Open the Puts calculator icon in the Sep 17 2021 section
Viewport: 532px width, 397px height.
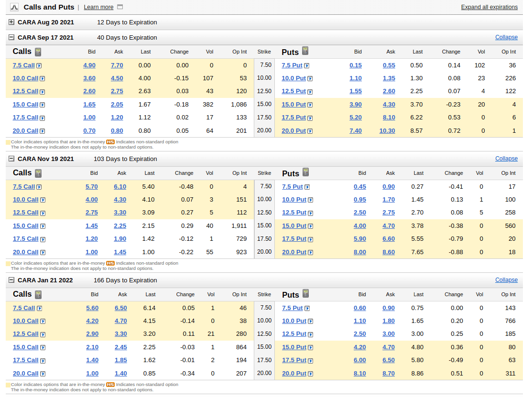pos(305,51)
